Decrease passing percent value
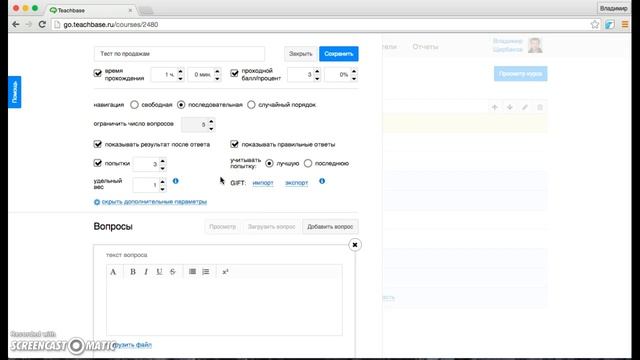This screenshot has width=640, height=360. 354,78
